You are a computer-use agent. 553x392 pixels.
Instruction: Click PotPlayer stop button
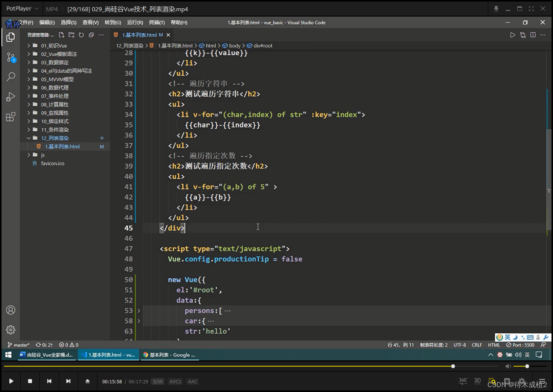click(30, 381)
